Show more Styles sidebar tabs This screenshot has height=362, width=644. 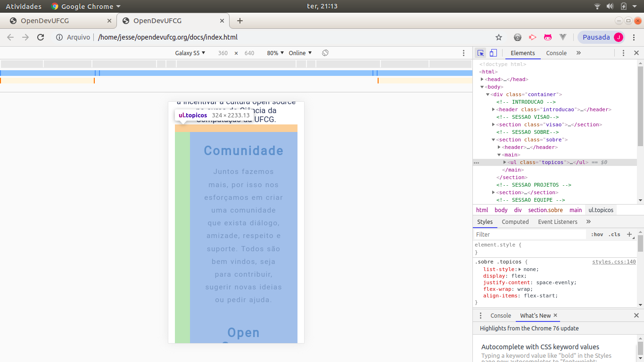(588, 222)
